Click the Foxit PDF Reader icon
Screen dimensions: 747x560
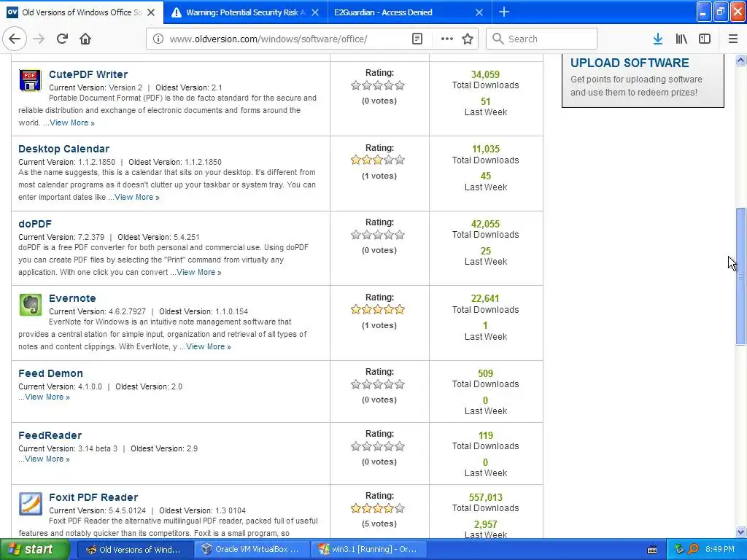click(x=30, y=503)
